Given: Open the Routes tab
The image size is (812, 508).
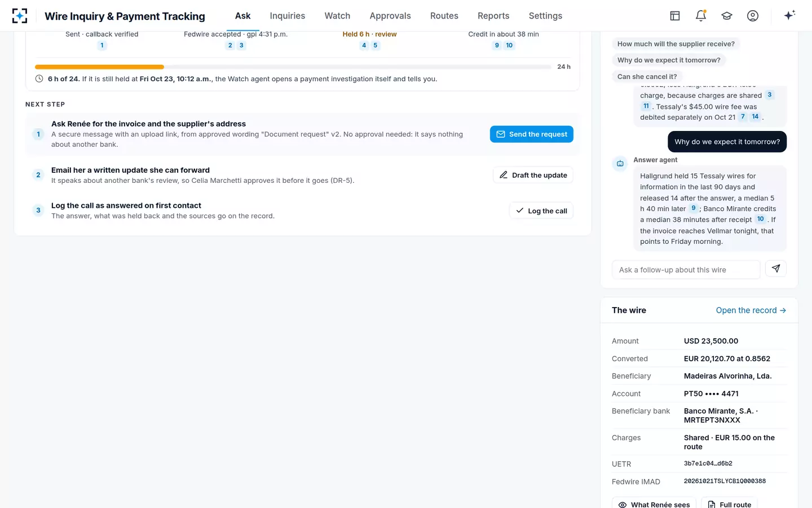Looking at the screenshot, I should click(x=444, y=16).
